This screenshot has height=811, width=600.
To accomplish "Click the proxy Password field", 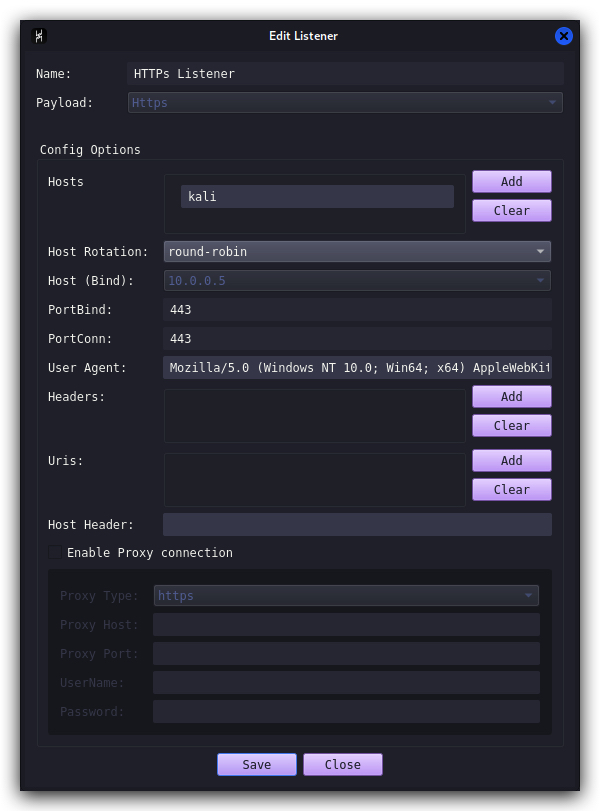I will point(346,711).
